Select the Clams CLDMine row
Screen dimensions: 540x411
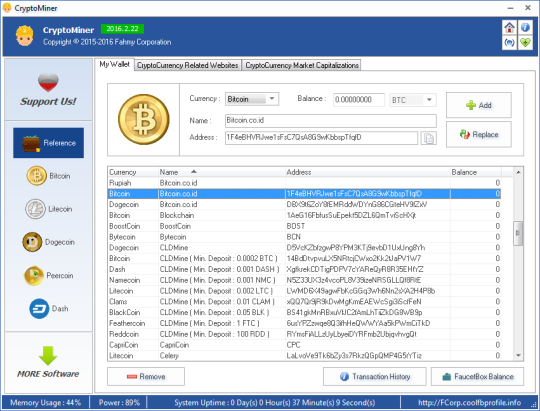click(304, 302)
